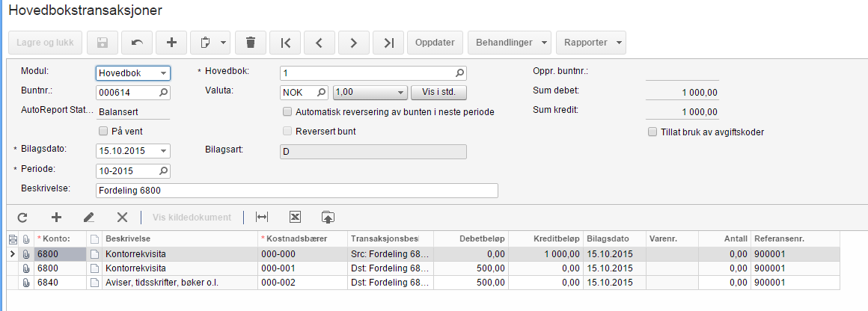Add a new record with plus icon
This screenshot has height=311, width=868.
tap(171, 43)
